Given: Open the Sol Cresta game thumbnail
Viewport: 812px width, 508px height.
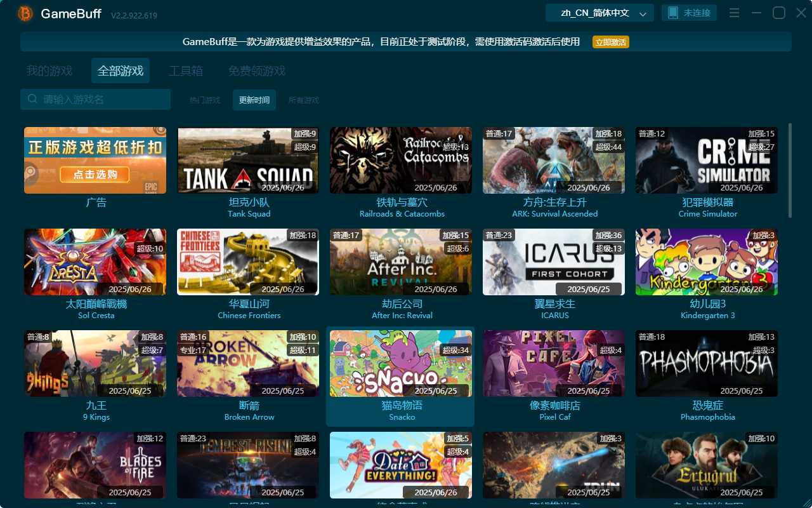Looking at the screenshot, I should (x=95, y=262).
